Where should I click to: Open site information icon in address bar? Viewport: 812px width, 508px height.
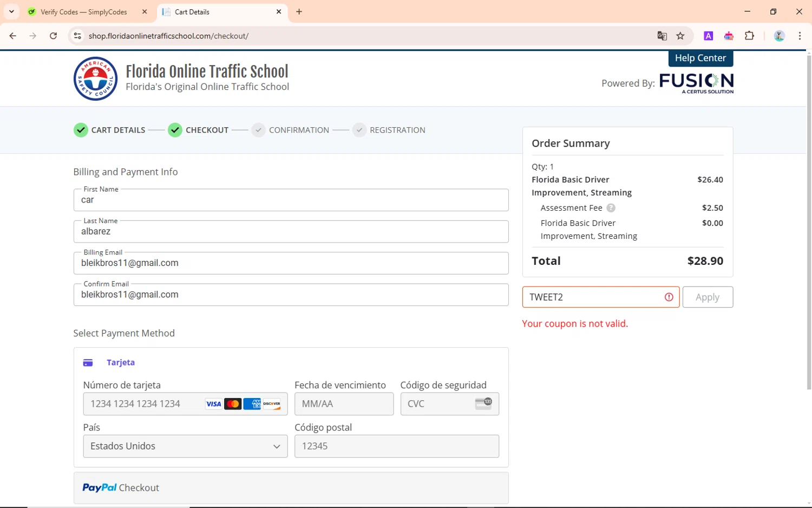click(x=77, y=36)
